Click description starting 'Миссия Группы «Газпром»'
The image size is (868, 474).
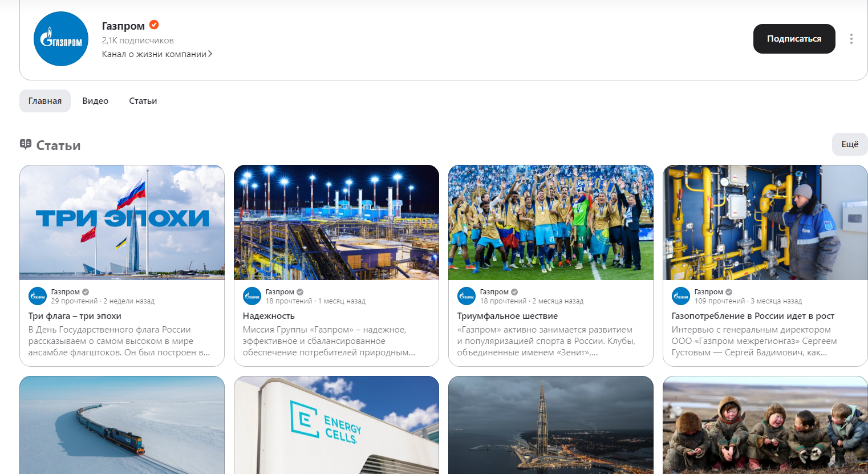point(329,341)
